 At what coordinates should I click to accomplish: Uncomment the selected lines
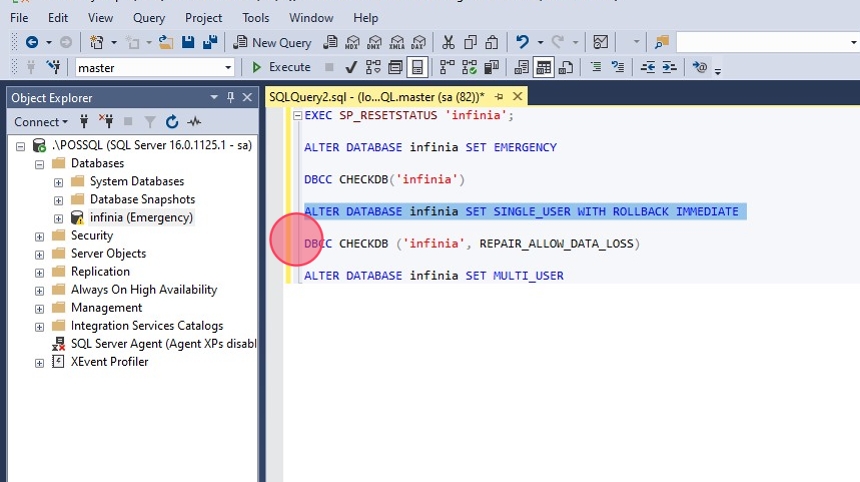(618, 67)
